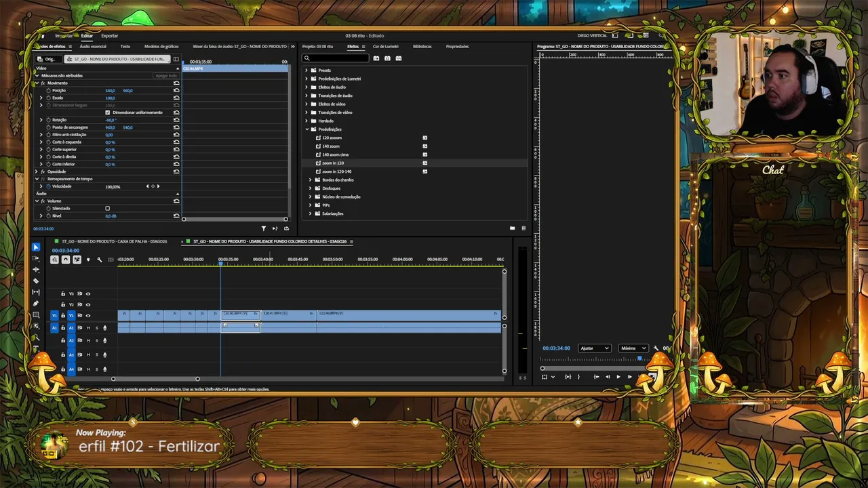This screenshot has height=488, width=868.
Task: Toggle V2 track output eye icon
Action: click(88, 305)
